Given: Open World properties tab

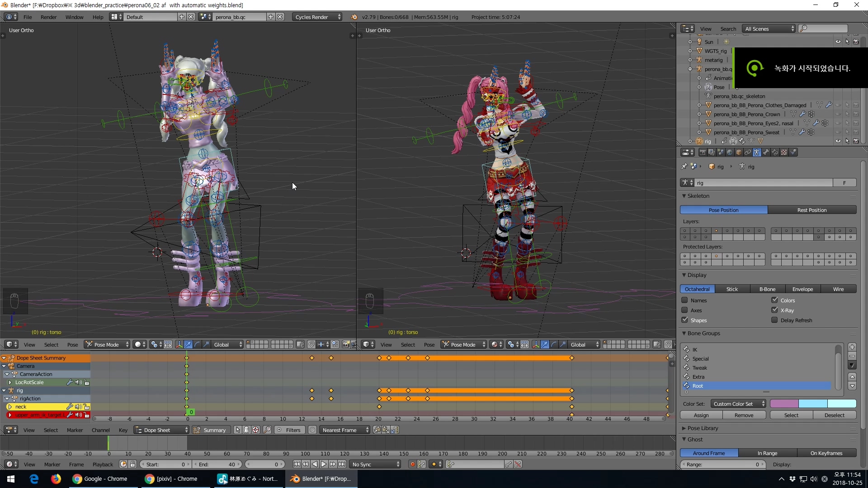Looking at the screenshot, I should pyautogui.click(x=730, y=152).
